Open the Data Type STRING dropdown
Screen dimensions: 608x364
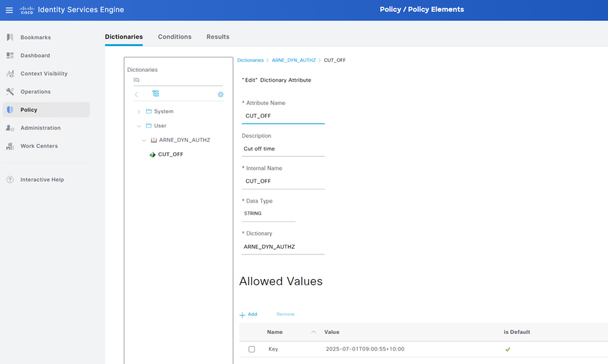pos(268,214)
